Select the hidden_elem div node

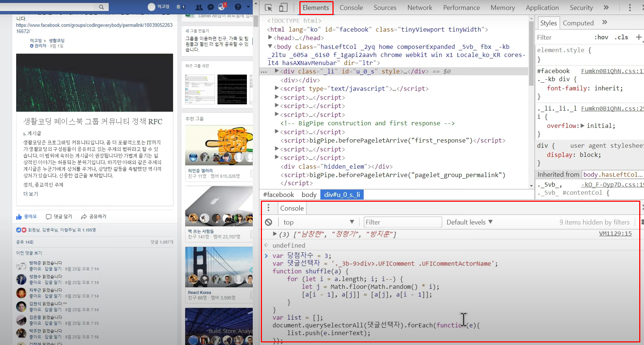click(x=337, y=167)
